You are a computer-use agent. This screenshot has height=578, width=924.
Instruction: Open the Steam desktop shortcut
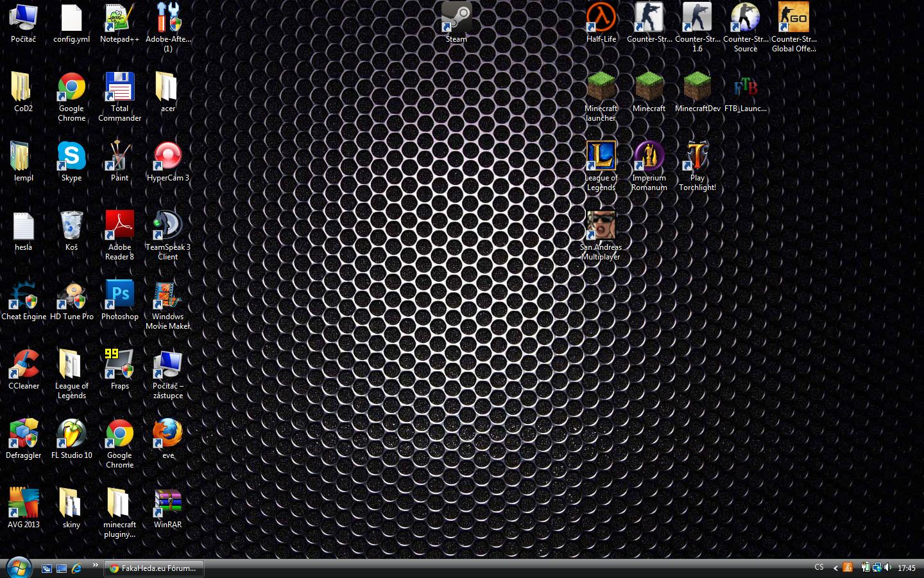(456, 22)
